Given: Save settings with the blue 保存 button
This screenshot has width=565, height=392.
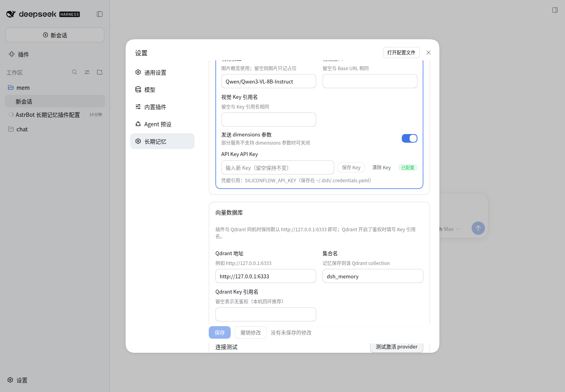Looking at the screenshot, I should coord(220,332).
